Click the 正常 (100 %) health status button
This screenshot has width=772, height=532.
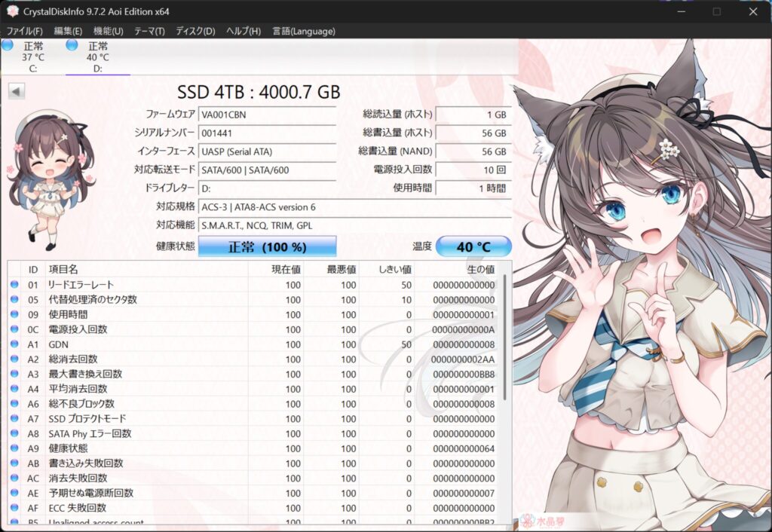[267, 246]
